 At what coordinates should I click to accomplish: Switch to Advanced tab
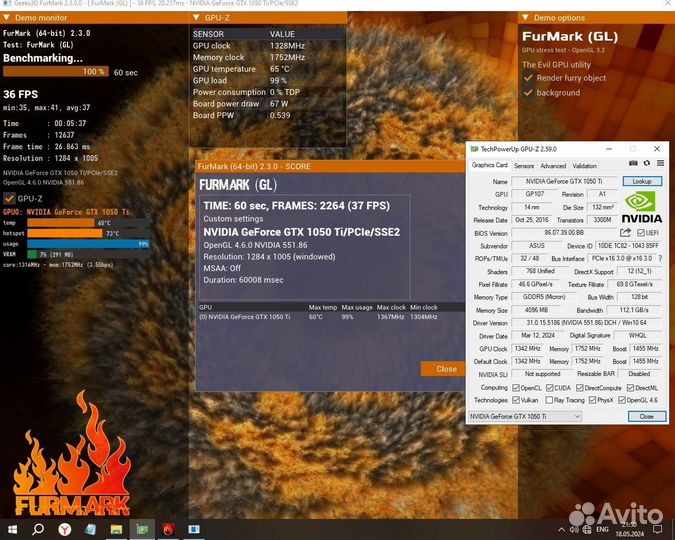click(x=553, y=166)
